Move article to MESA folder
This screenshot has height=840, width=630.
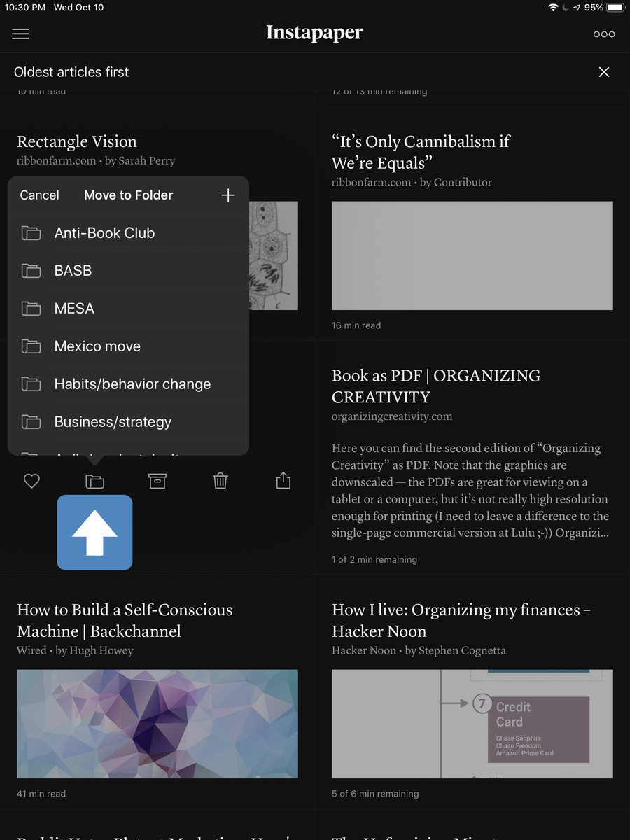coord(128,309)
